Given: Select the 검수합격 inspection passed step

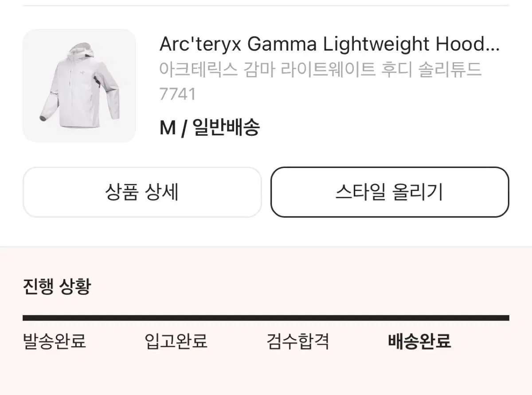Looking at the screenshot, I should tap(297, 341).
